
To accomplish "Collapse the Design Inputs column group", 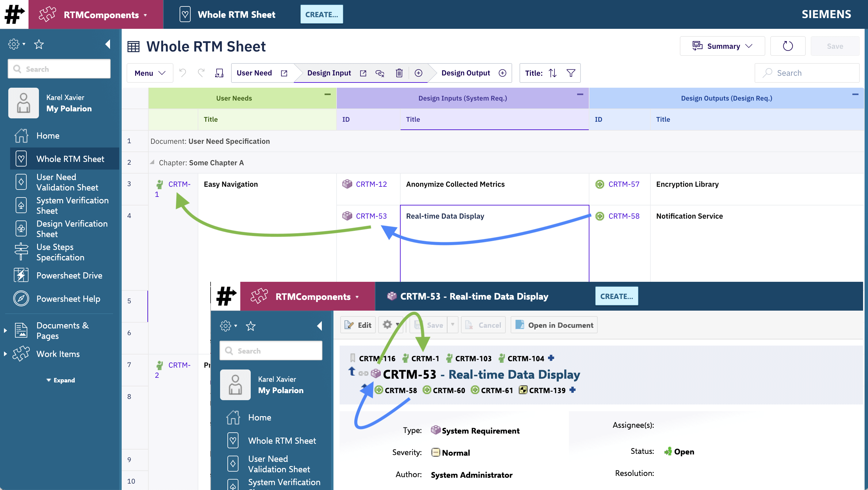I will 580,94.
